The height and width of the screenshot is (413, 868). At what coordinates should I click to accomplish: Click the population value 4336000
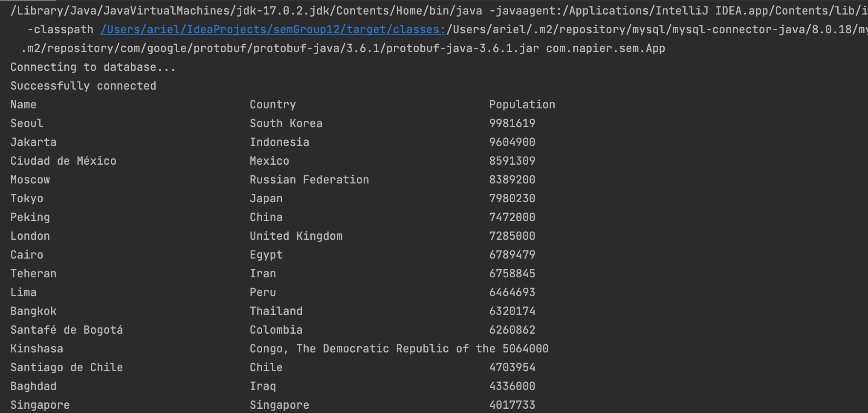pos(512,386)
